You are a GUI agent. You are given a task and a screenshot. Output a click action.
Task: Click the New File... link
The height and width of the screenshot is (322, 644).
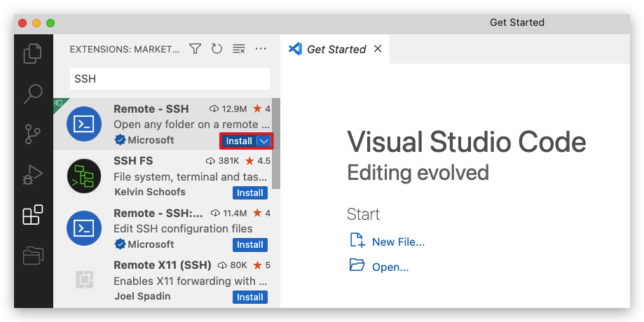coord(399,242)
